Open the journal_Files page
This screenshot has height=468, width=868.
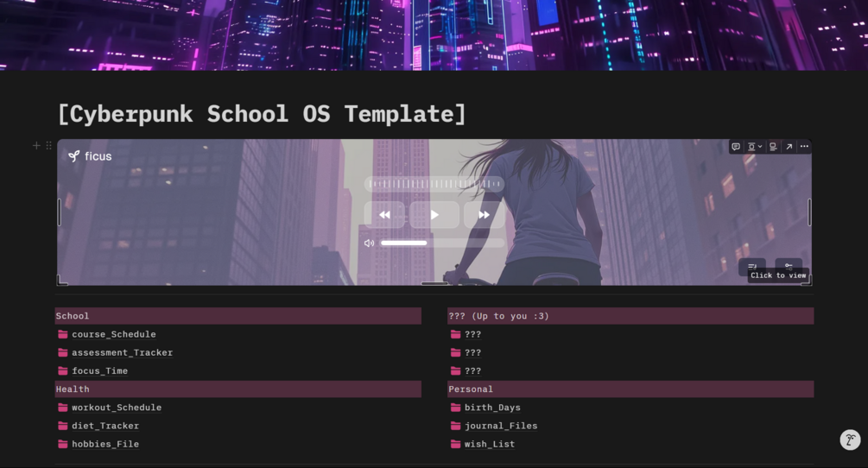point(500,426)
